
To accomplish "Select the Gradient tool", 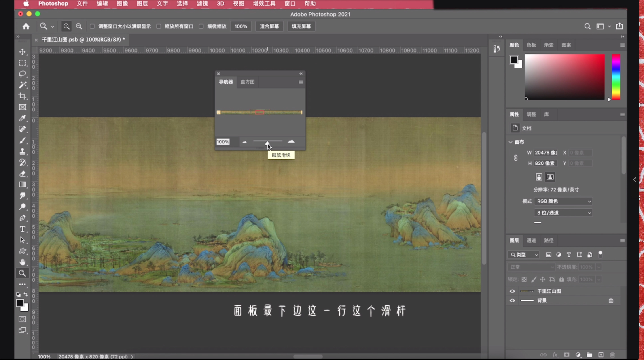I will 23,185.
